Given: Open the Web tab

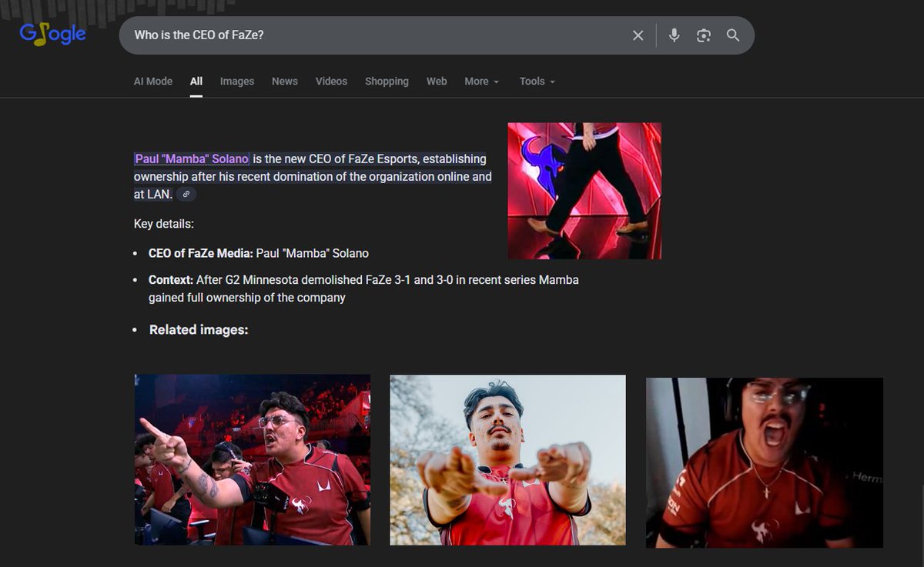Looking at the screenshot, I should [437, 81].
